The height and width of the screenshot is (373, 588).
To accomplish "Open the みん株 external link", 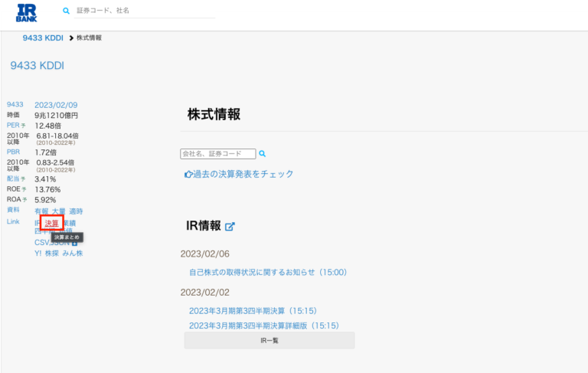I will pyautogui.click(x=73, y=254).
